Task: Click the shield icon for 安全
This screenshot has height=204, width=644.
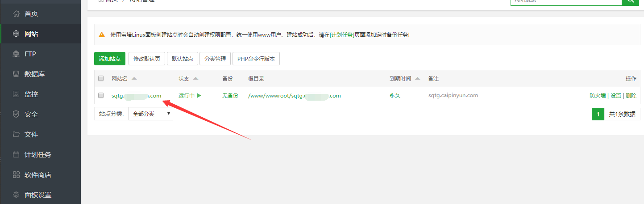Action: (x=16, y=115)
